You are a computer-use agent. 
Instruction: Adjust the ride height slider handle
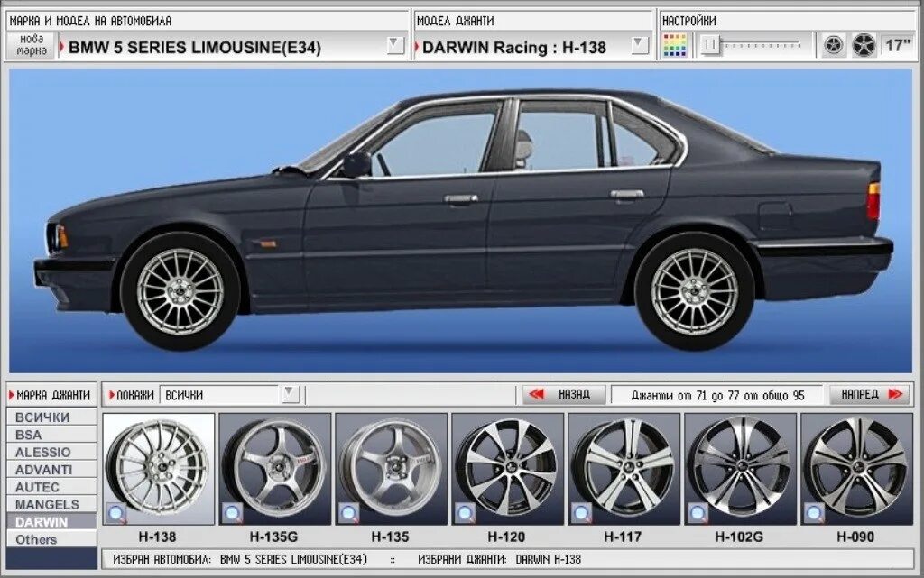tap(710, 45)
